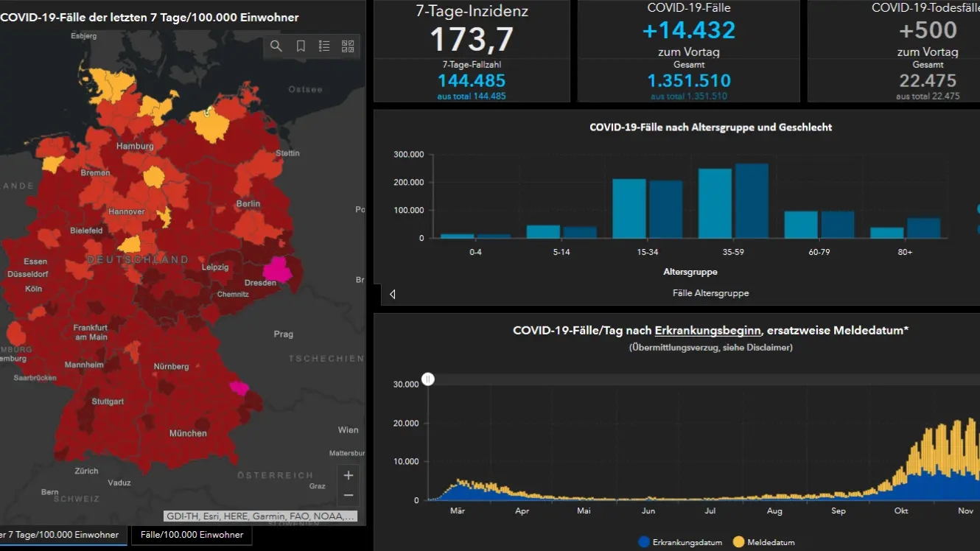The width and height of the screenshot is (980, 551).
Task: Click the 7-Tage-Inzidenz value 173,7
Action: tap(472, 39)
